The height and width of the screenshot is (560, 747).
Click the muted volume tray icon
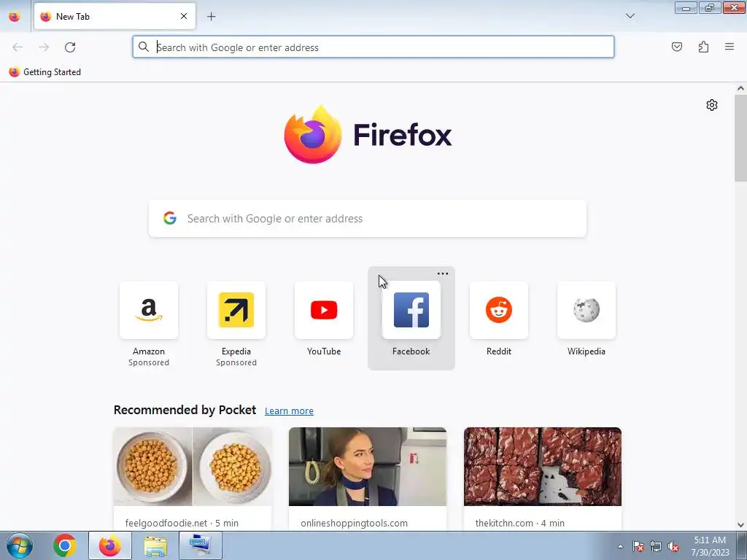pos(673,546)
